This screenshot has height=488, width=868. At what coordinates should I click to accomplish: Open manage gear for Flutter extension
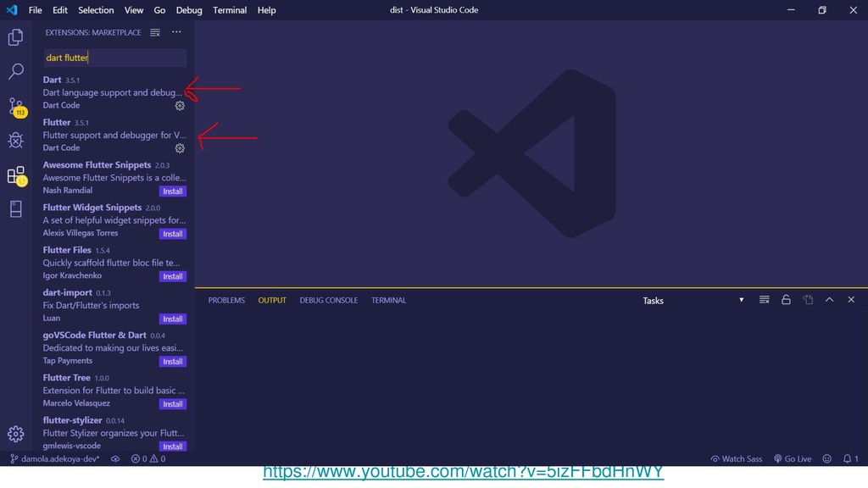(180, 148)
